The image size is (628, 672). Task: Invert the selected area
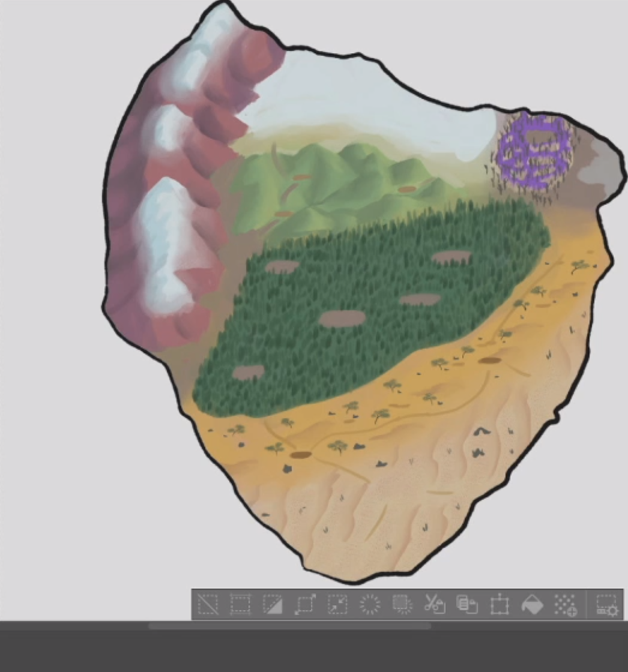[x=273, y=604]
